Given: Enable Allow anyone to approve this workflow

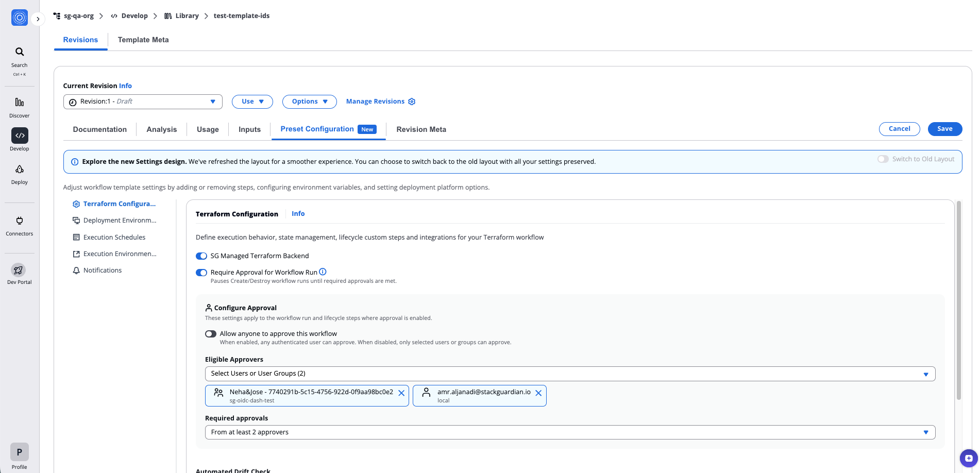Looking at the screenshot, I should (210, 333).
